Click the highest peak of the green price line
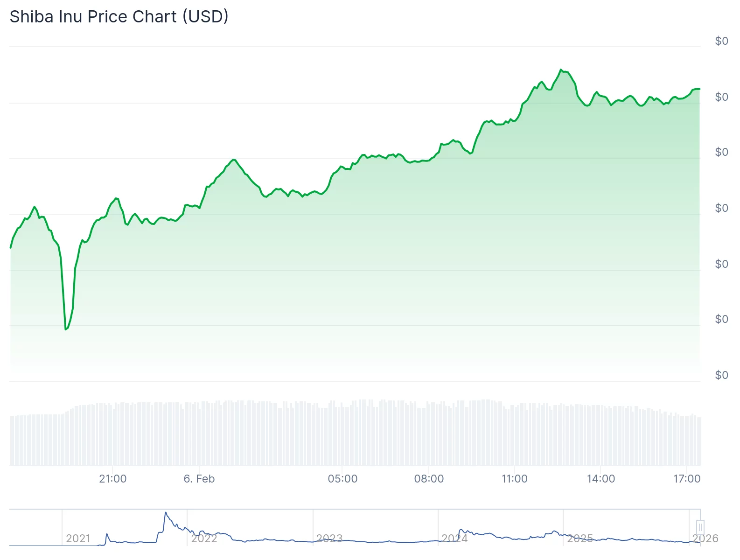Screen dimensions: 740x560 pos(561,70)
